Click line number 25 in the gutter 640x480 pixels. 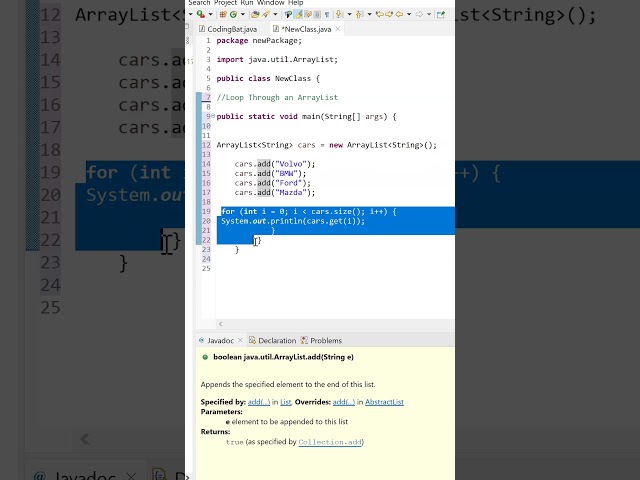[x=207, y=269]
